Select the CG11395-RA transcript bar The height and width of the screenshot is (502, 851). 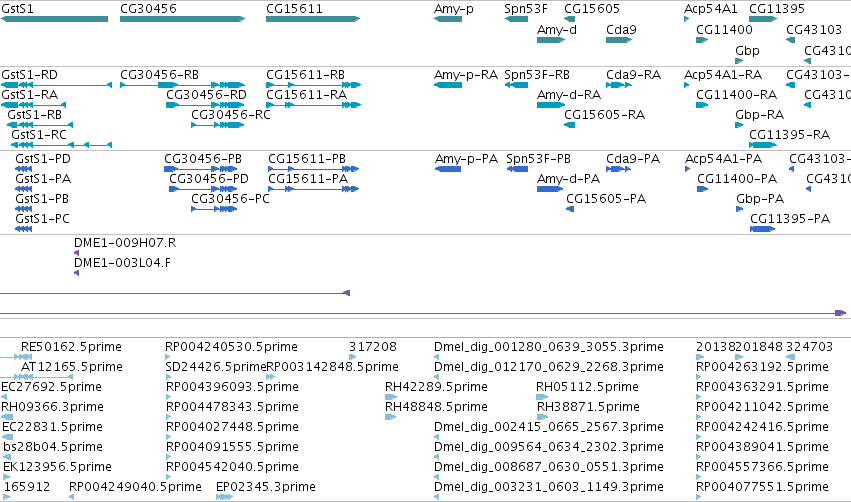(763, 145)
